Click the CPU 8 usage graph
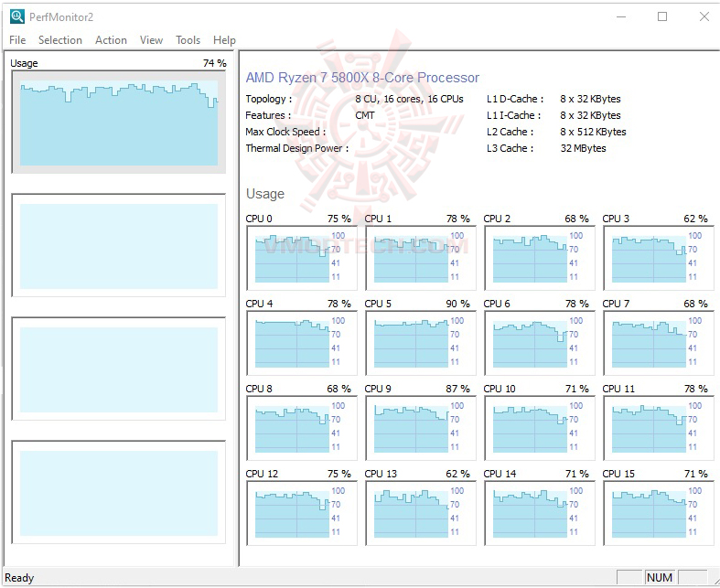This screenshot has height=588, width=720. coord(302,428)
